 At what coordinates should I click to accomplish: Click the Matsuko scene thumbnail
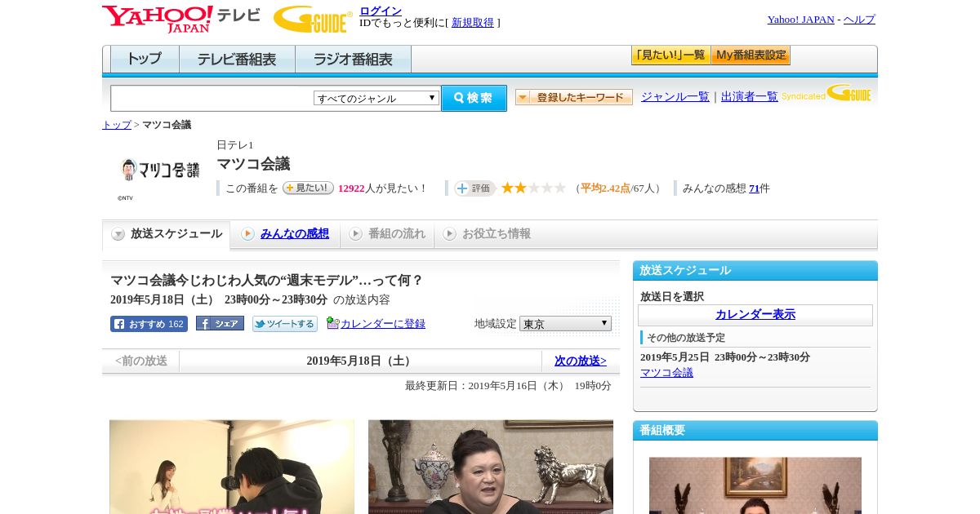click(x=491, y=467)
